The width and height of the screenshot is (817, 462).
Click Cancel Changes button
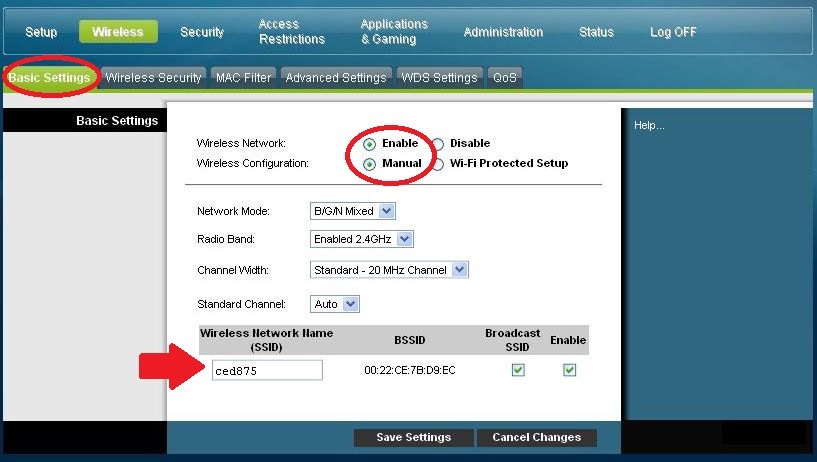[x=537, y=438]
